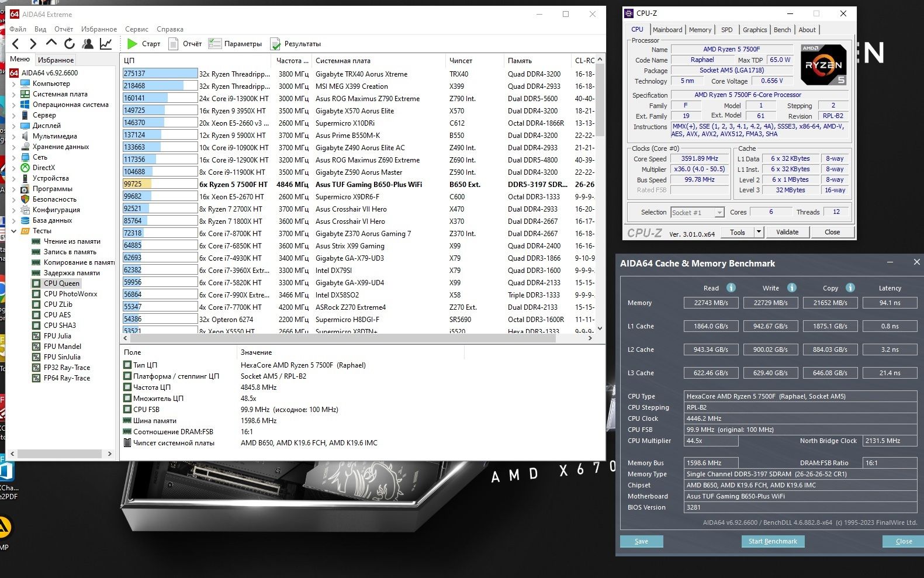This screenshot has width=924, height=578.
Task: Click the Tools button in CPU-Z
Action: [x=738, y=232]
